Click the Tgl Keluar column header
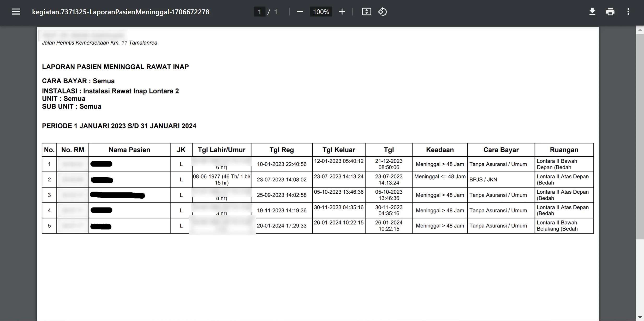644x321 pixels. [x=339, y=150]
